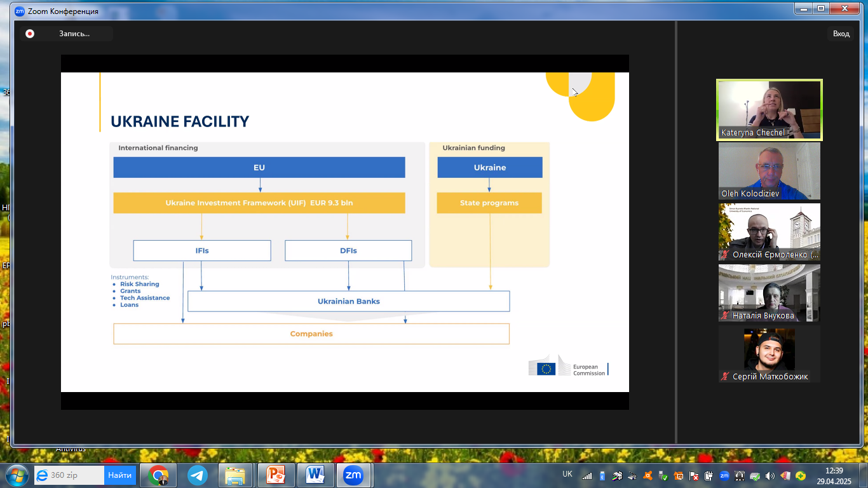The image size is (868, 488).
Task: Select Kateryna Chechel's video thumbnail
Action: pos(769,109)
